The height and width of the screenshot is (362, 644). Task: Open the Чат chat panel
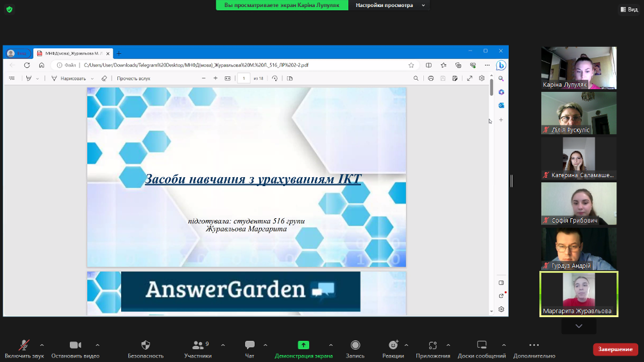[x=250, y=345]
